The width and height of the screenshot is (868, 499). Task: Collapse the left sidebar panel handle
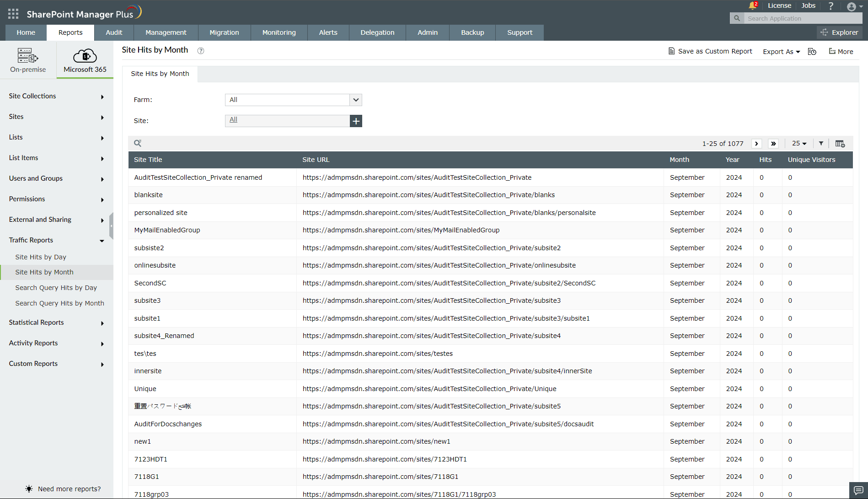point(111,225)
